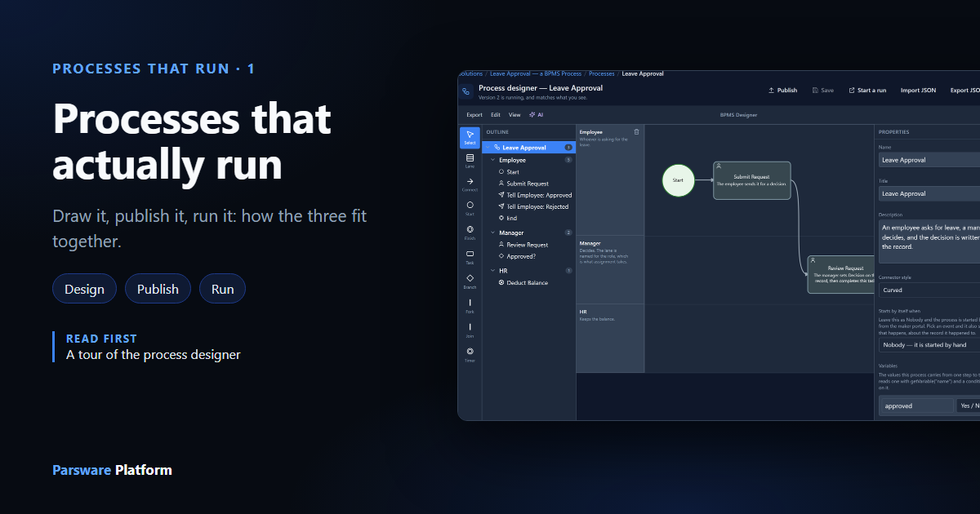Open the AI sparkle menu

[537, 115]
